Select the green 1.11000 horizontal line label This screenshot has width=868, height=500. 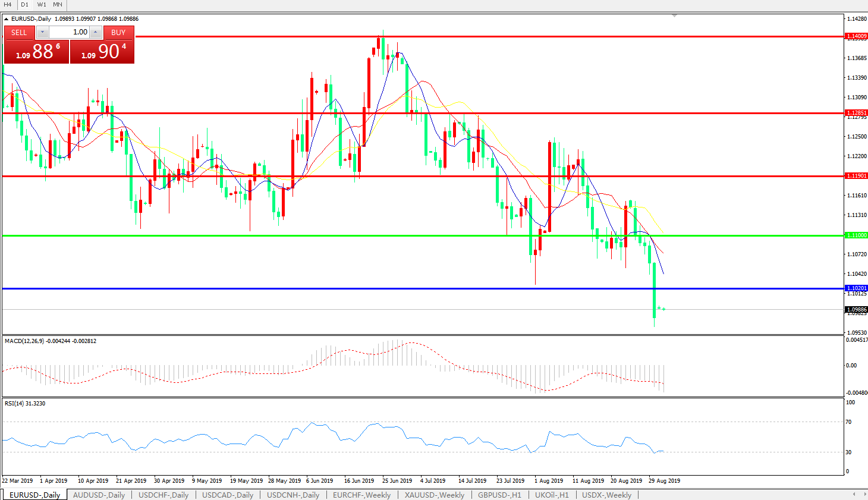[856, 235]
